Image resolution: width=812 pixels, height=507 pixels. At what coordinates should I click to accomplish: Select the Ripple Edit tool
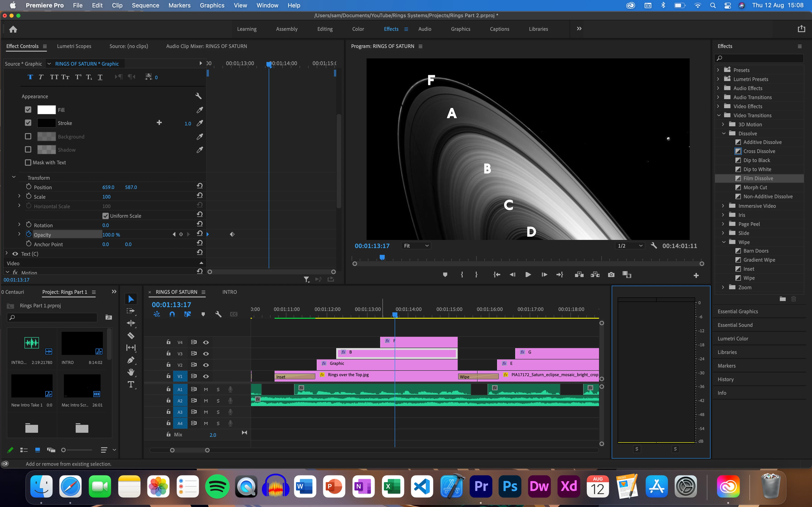coord(131,323)
